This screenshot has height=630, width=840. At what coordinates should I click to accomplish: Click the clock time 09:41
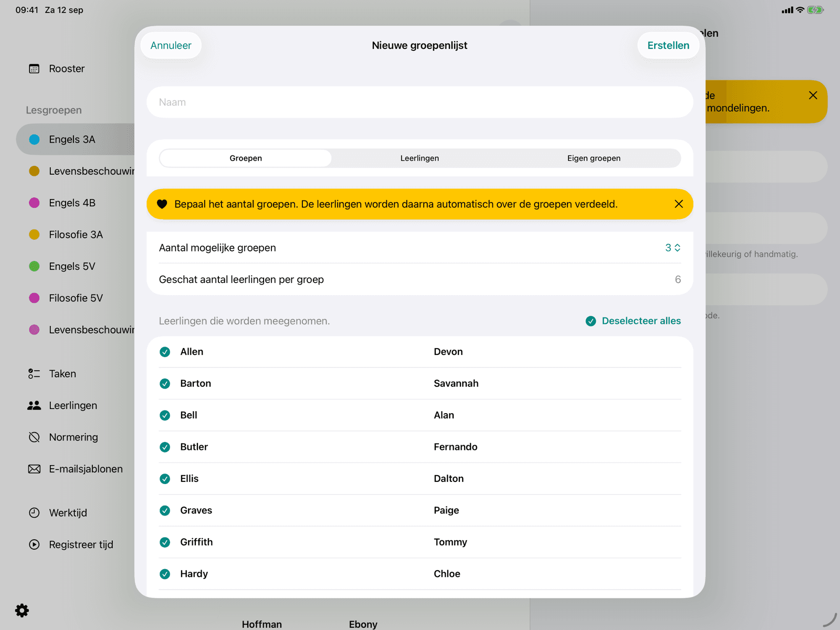[x=27, y=10]
